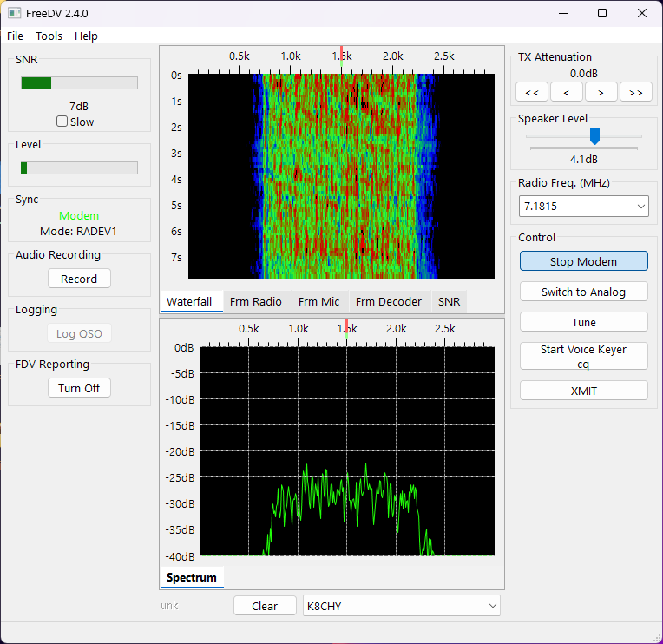Click the single-right TX attenuation arrow button
Image resolution: width=663 pixels, height=644 pixels.
click(x=601, y=92)
